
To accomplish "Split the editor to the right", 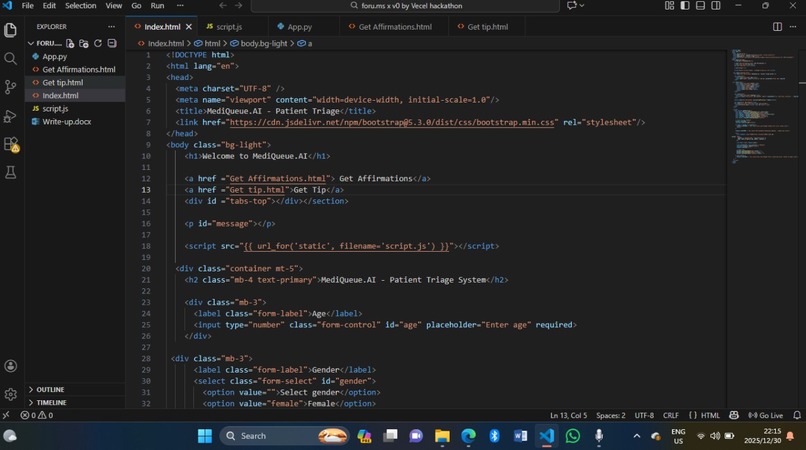I will (x=777, y=27).
